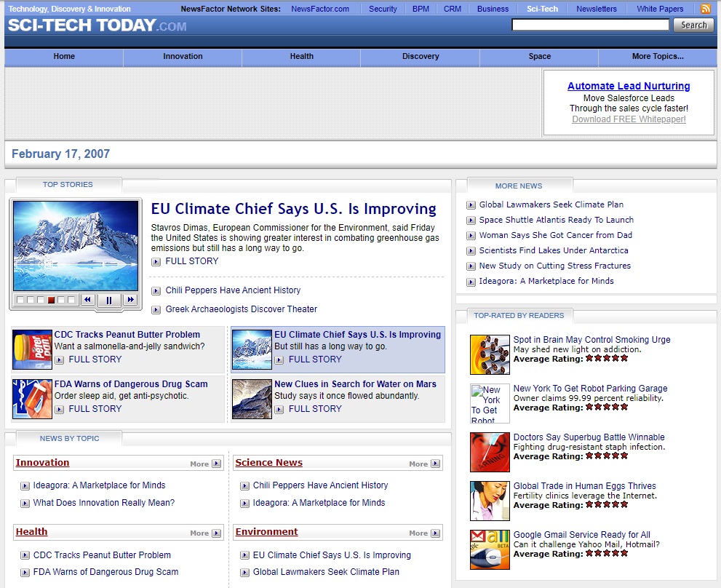Screen dimensions: 721x588
Task: Open the Environment section heading
Action: [x=267, y=532]
